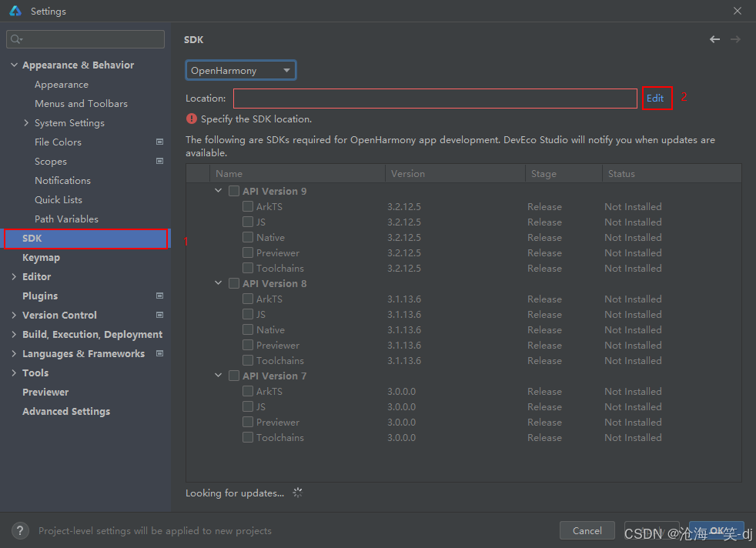756x548 pixels.
Task: Collapse the API Version 8 group
Action: coord(219,283)
